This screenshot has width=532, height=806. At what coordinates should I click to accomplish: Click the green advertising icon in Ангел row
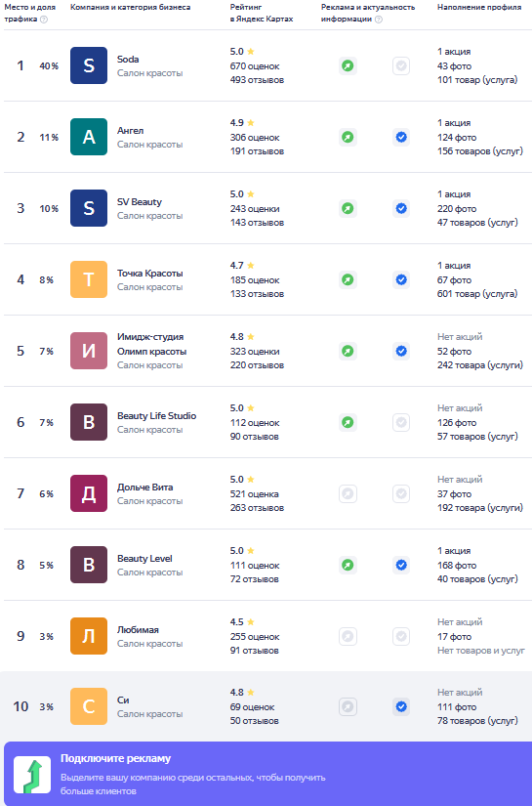(x=348, y=137)
